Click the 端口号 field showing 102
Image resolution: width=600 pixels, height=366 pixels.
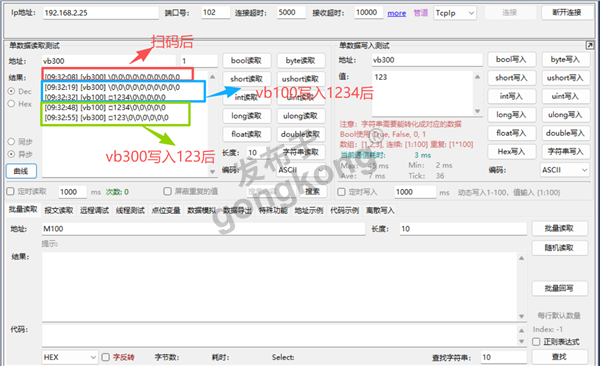click(216, 12)
